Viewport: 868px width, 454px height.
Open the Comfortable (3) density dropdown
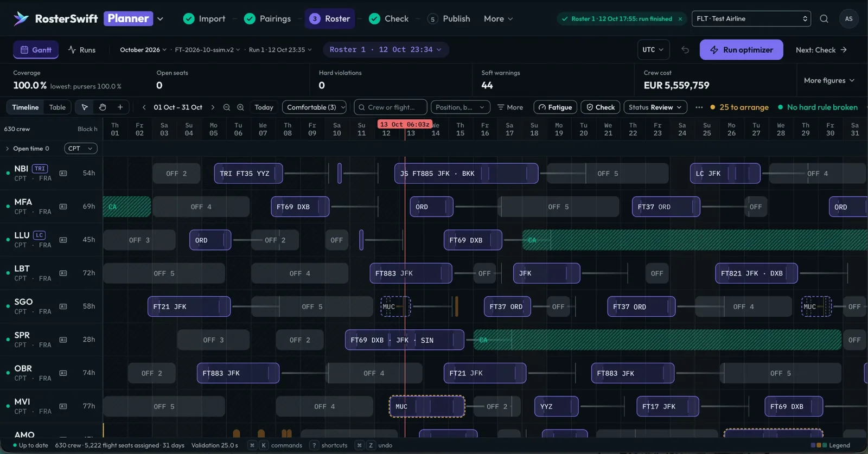click(314, 107)
